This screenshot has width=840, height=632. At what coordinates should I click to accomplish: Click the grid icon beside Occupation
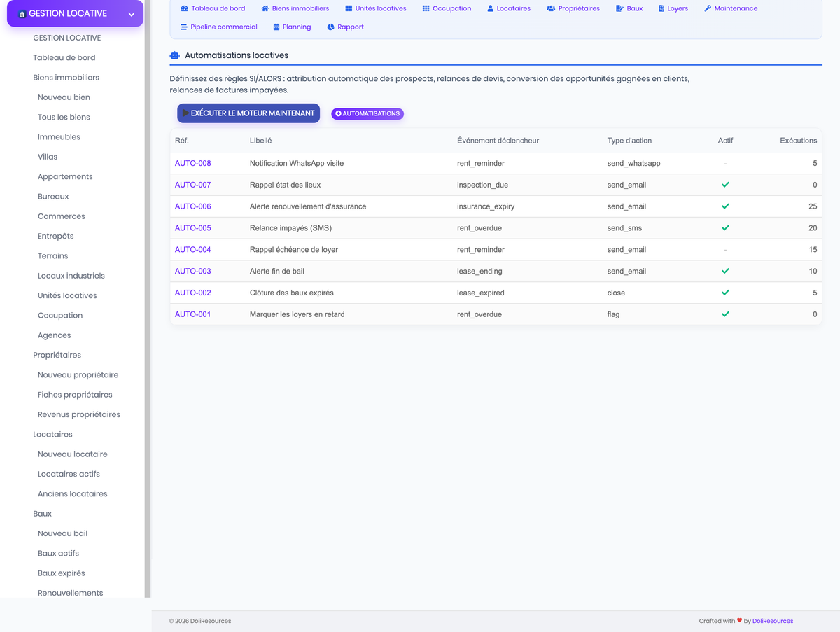(x=426, y=8)
